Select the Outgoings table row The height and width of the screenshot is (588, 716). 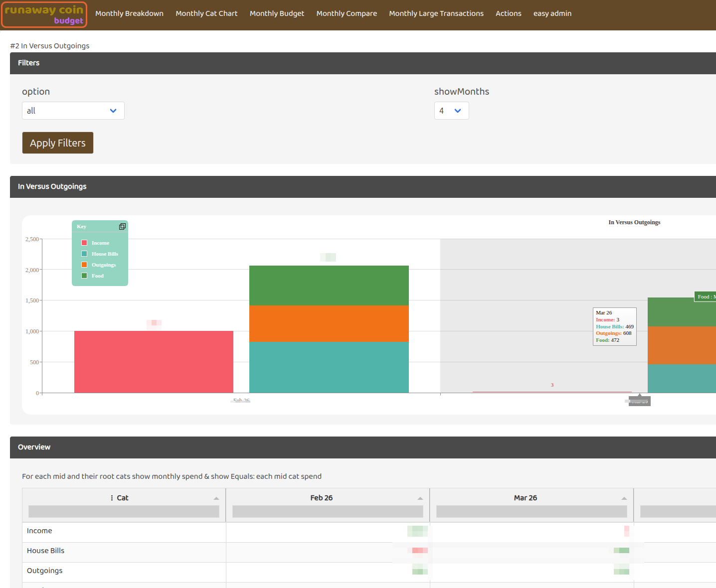point(369,572)
